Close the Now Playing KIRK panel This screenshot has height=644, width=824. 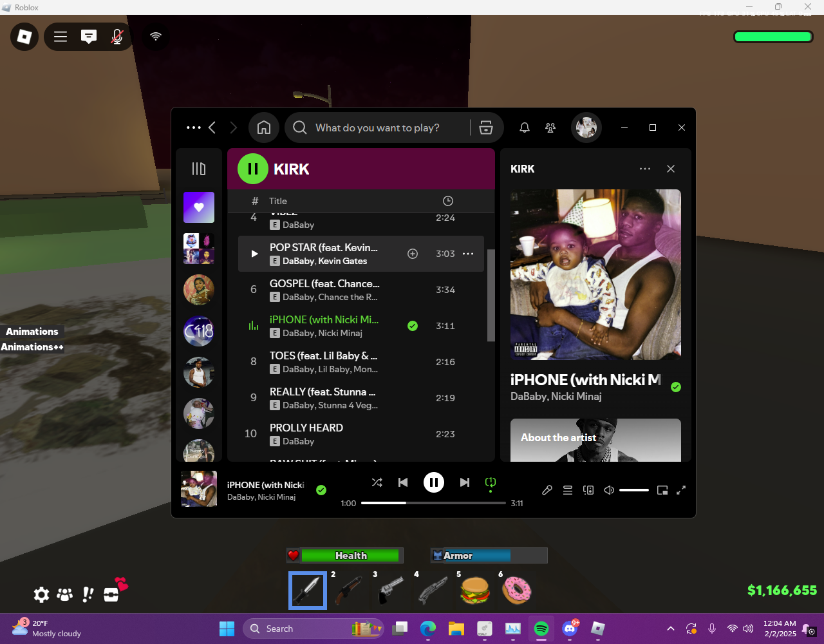[x=671, y=169]
